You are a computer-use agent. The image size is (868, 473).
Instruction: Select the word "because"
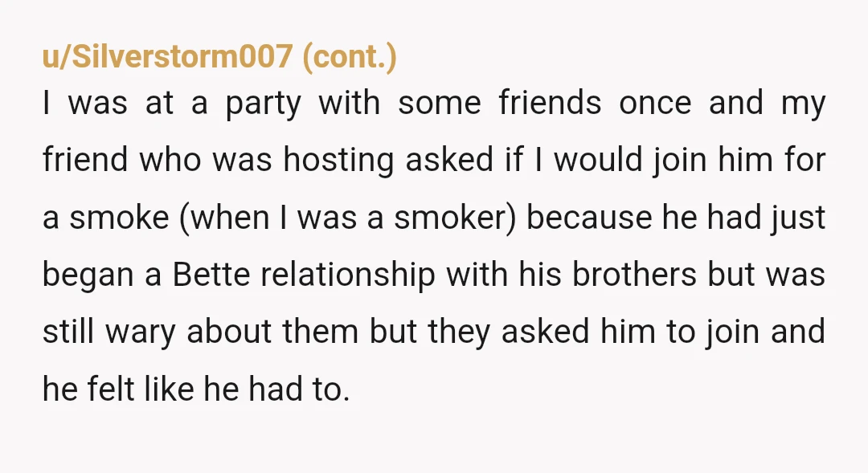(589, 218)
